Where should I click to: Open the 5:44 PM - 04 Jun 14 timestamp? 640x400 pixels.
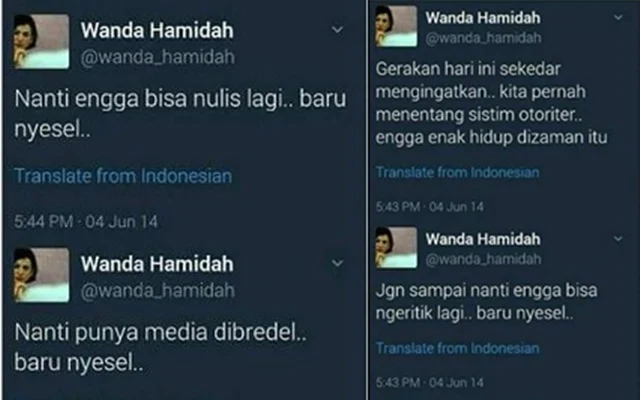click(86, 222)
